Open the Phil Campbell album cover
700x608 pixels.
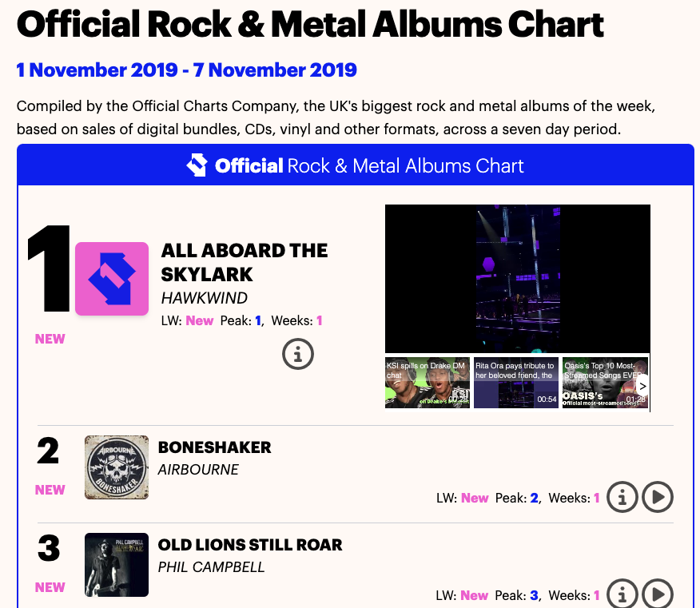click(117, 564)
